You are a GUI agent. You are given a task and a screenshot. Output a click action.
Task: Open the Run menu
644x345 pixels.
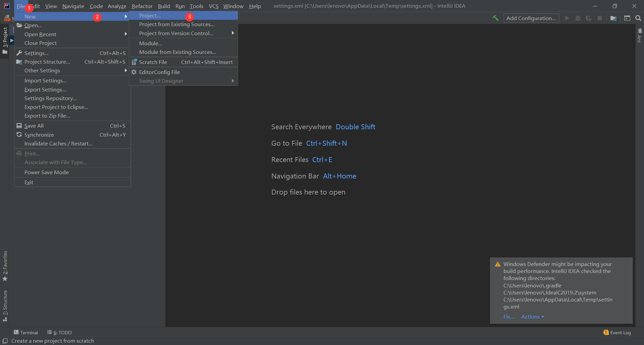(180, 6)
